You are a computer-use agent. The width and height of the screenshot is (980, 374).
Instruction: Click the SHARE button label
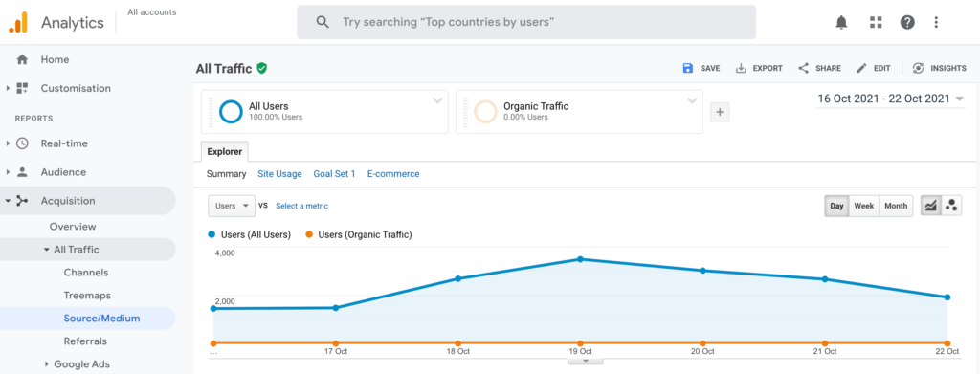(828, 69)
